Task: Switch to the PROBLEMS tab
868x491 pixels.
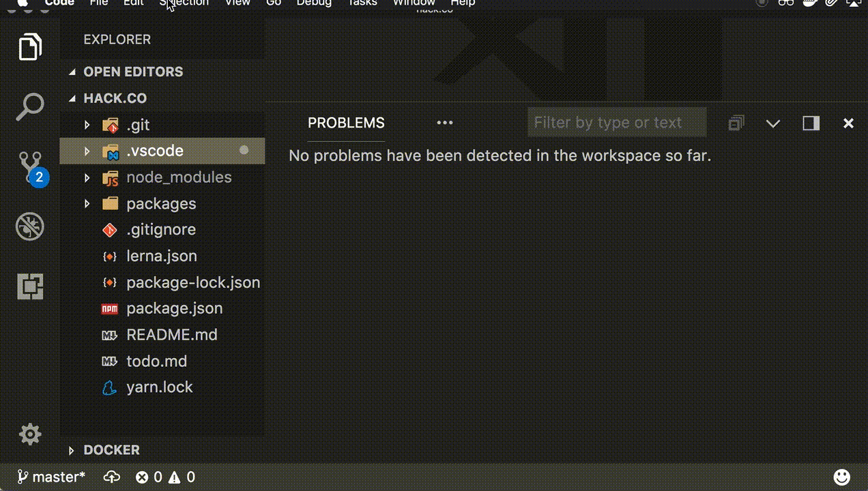Action: [x=346, y=123]
